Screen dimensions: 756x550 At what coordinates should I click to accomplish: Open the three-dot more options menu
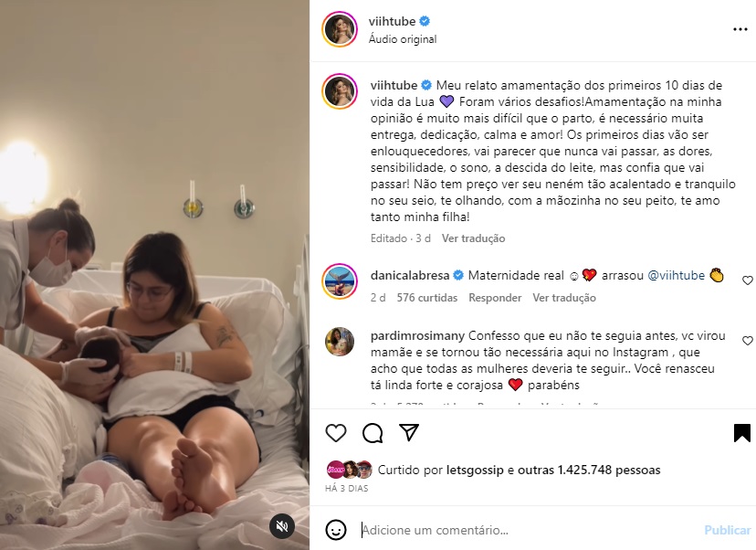740,29
